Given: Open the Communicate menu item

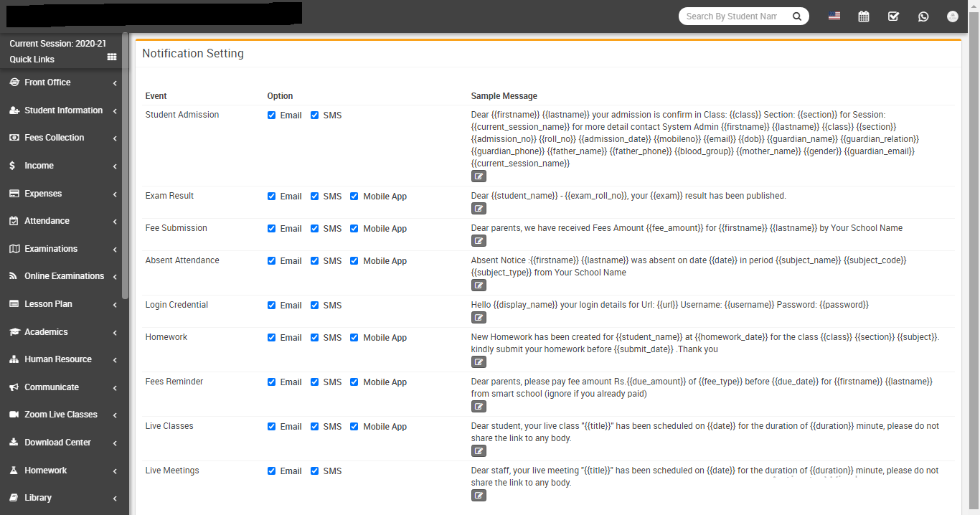Looking at the screenshot, I should (63, 387).
